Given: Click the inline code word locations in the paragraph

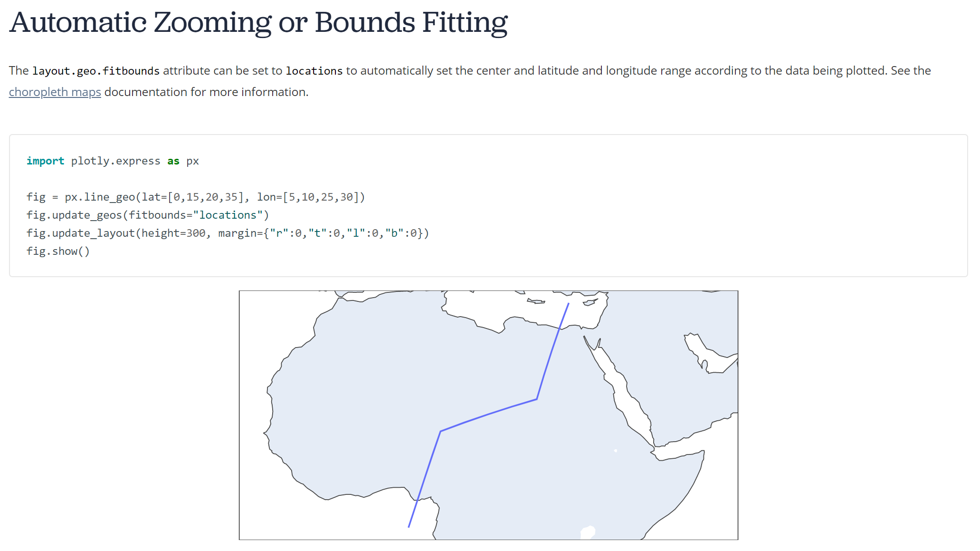Looking at the screenshot, I should click(x=314, y=71).
